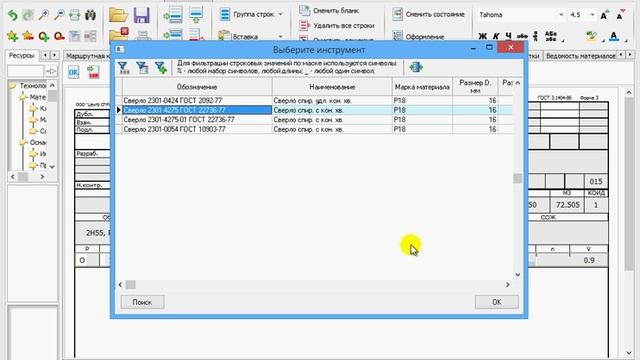
Task: Open the text highlight color picker
Action: [x=591, y=36]
